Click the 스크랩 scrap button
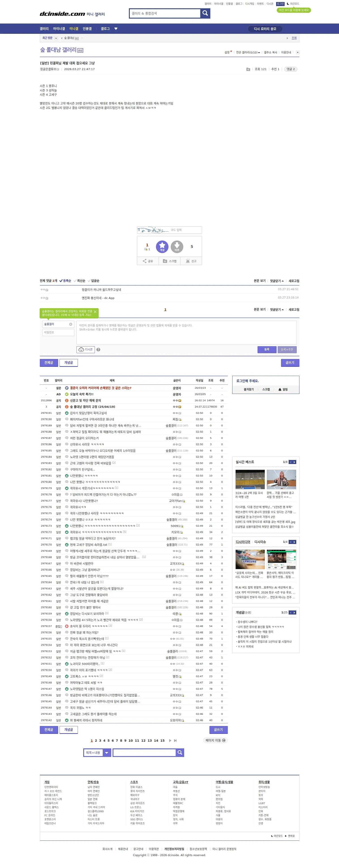339x868 pixels. 169,261
